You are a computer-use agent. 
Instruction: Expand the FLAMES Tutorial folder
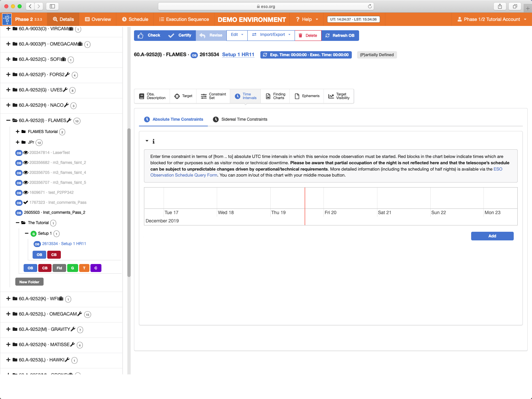point(18,132)
